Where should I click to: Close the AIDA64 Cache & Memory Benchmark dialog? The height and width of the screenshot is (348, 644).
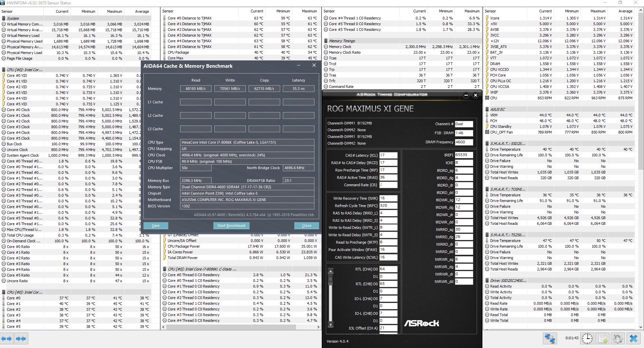click(x=314, y=65)
